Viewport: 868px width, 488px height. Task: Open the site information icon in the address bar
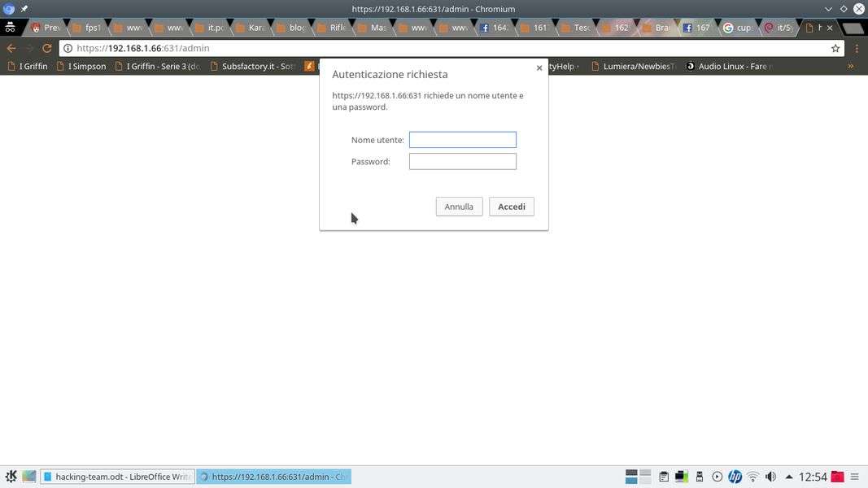pyautogui.click(x=68, y=48)
